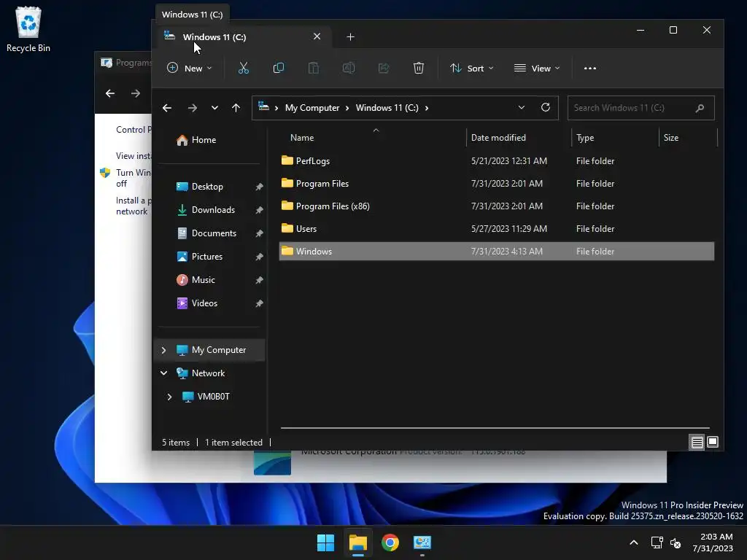The image size is (747, 560).
Task: Sort by Type column header
Action: click(585, 138)
